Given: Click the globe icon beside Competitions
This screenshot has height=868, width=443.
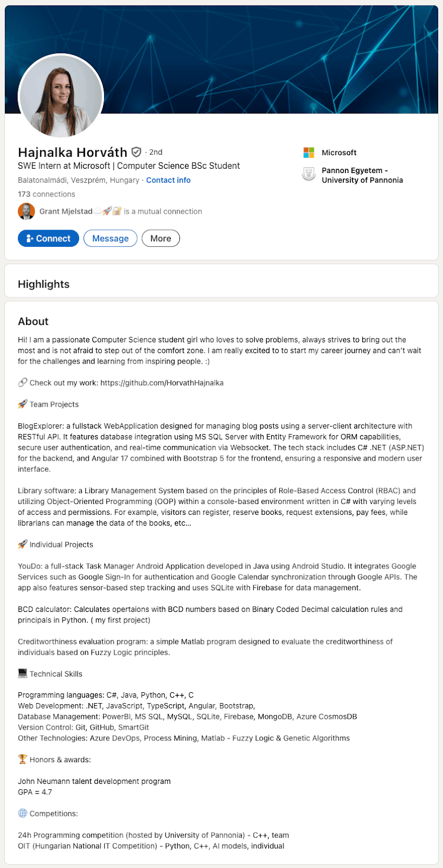Looking at the screenshot, I should tap(23, 813).
